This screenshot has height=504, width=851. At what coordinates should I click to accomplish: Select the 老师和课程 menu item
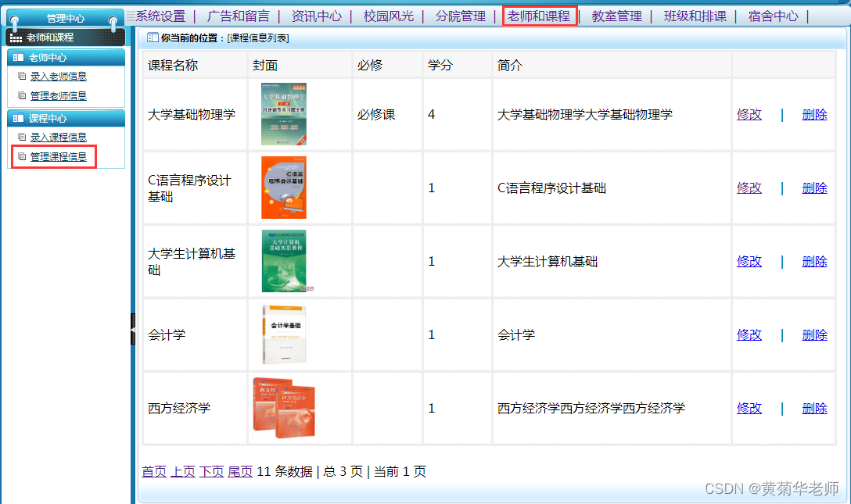(x=539, y=15)
